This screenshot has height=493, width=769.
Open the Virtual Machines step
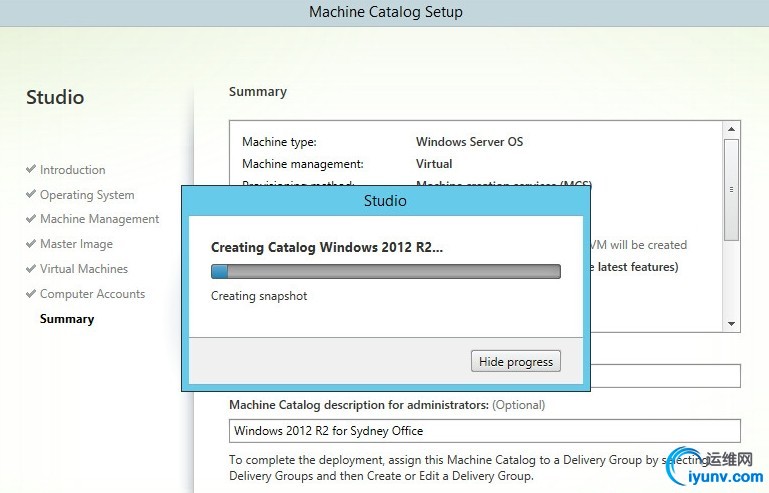click(x=84, y=269)
